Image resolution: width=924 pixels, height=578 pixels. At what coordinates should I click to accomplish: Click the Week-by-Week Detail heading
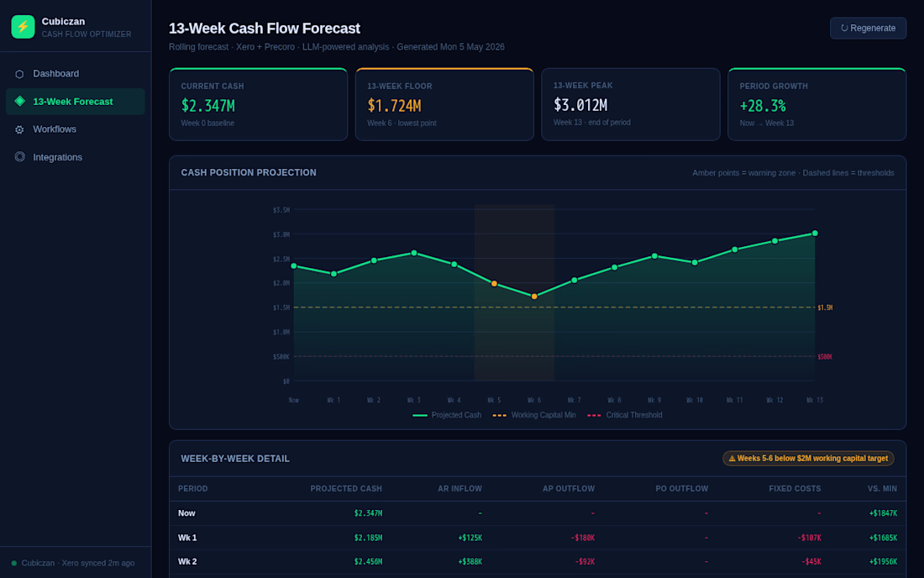pos(235,459)
